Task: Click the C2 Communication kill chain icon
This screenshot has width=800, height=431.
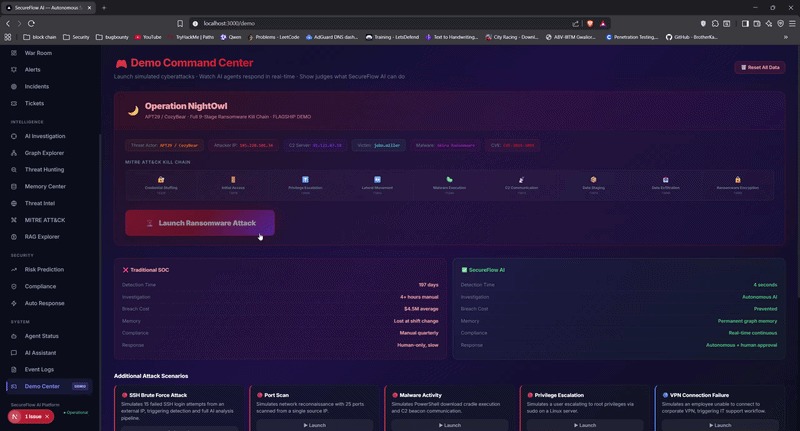Action: click(x=521, y=180)
